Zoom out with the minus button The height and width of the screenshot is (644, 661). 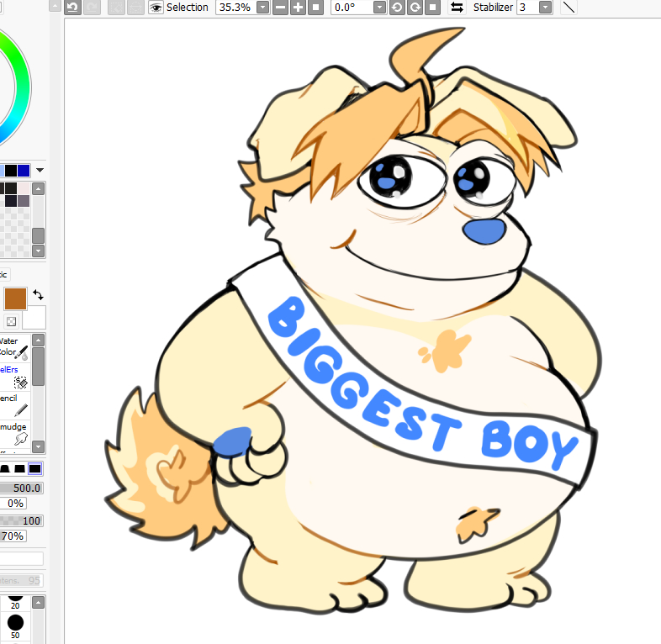coord(281,8)
